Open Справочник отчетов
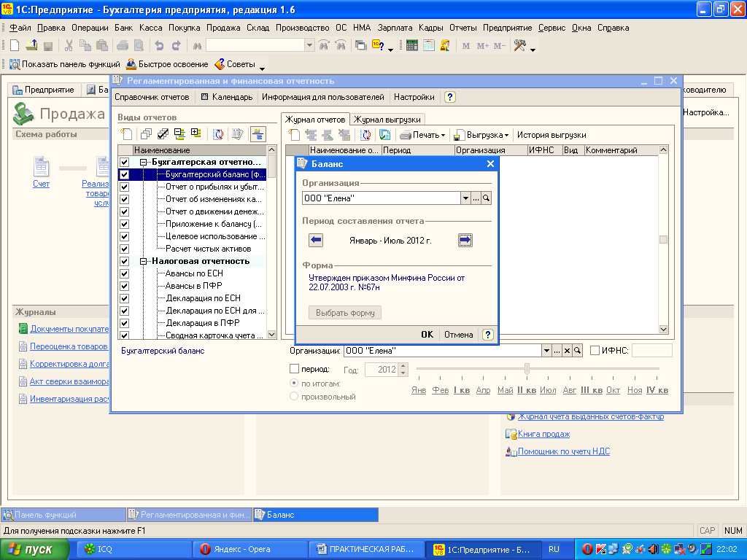747x560 pixels. [152, 97]
